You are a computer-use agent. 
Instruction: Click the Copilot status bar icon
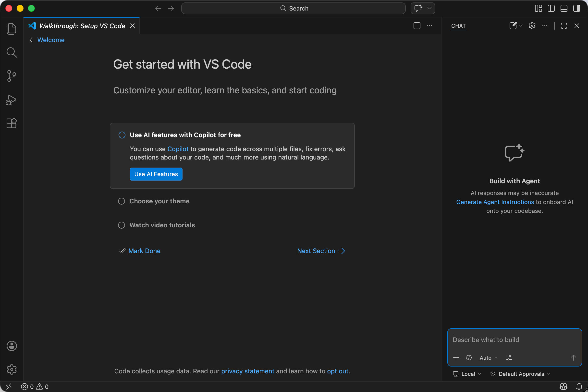pos(563,387)
